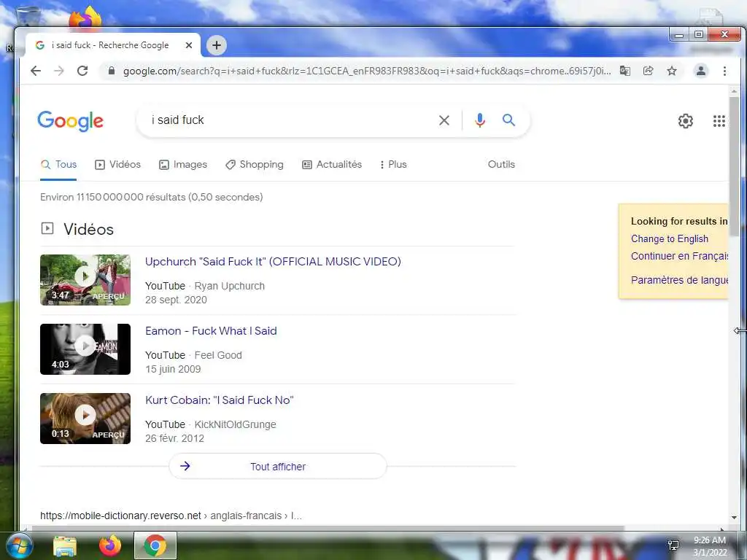The image size is (747, 560).
Task: Open Kurt Cobain: "I Said Fuck No" link
Action: coord(219,400)
